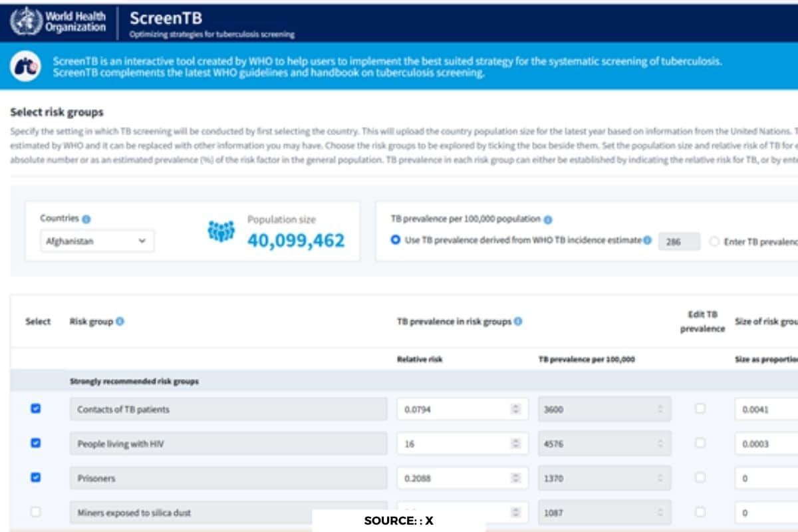
Task: Select Use TB prevalence derived from WHO estimate
Action: coord(396,241)
